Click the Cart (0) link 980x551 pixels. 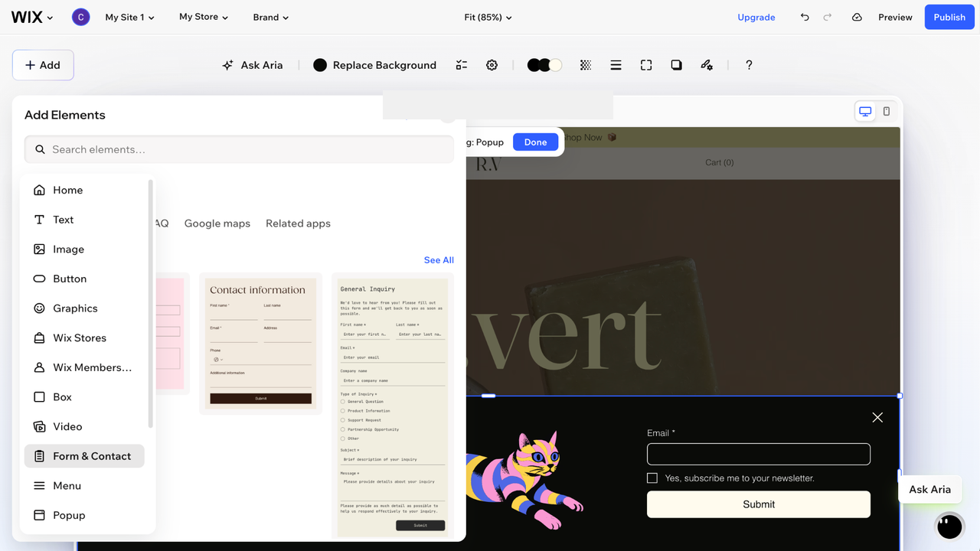click(719, 162)
